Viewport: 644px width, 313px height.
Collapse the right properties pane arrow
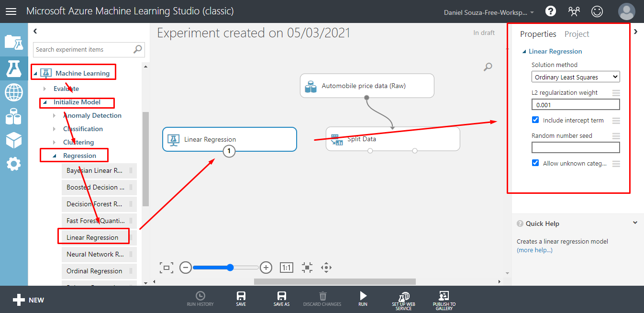[x=635, y=32]
